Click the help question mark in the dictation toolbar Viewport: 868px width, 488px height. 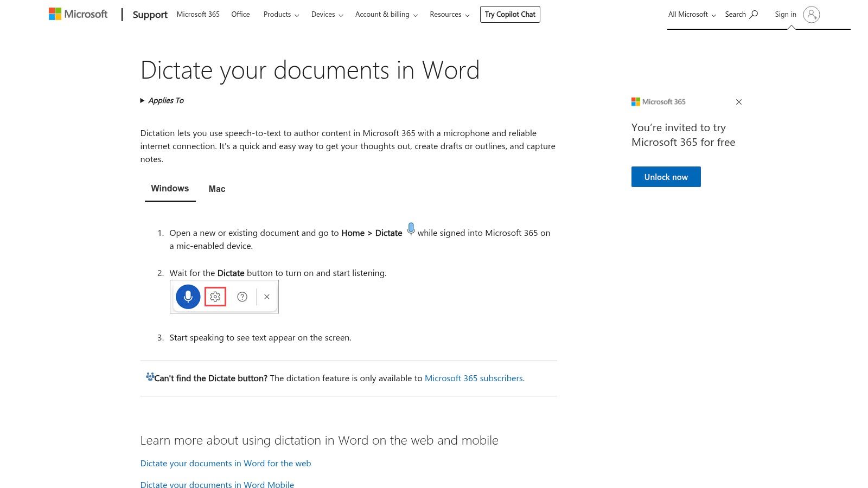(x=242, y=297)
